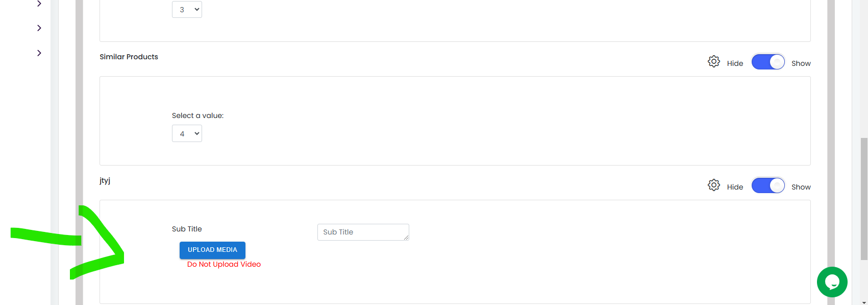The width and height of the screenshot is (868, 305).
Task: Toggle Similar Products visibility switch
Action: [x=768, y=62]
